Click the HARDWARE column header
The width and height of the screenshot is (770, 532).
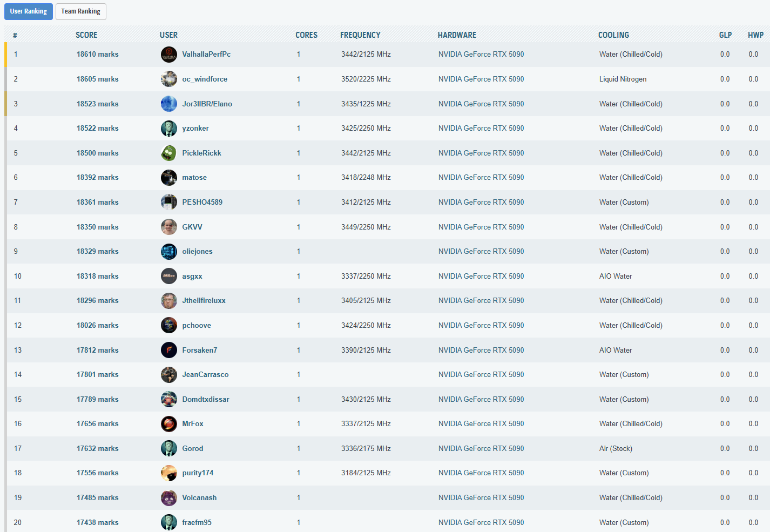click(457, 35)
